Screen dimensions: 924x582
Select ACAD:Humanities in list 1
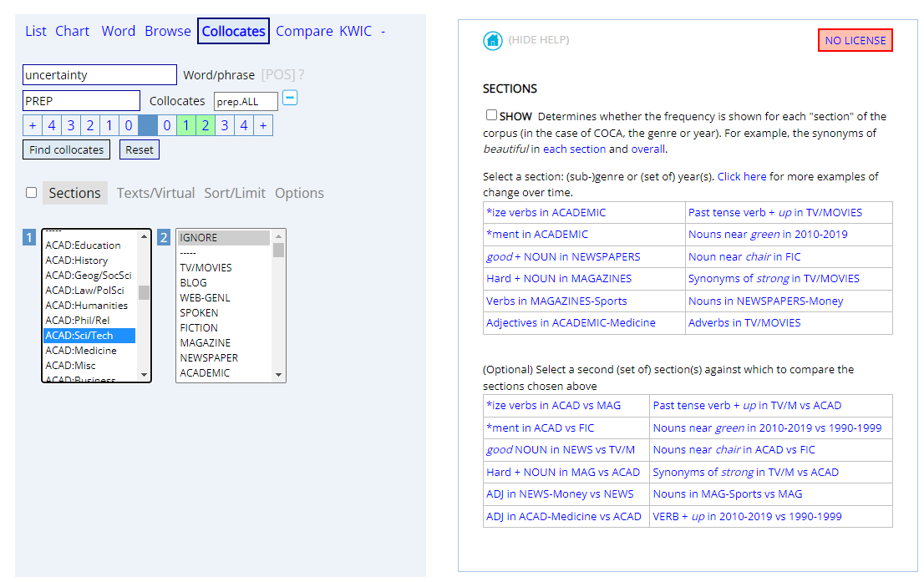pyautogui.click(x=89, y=305)
